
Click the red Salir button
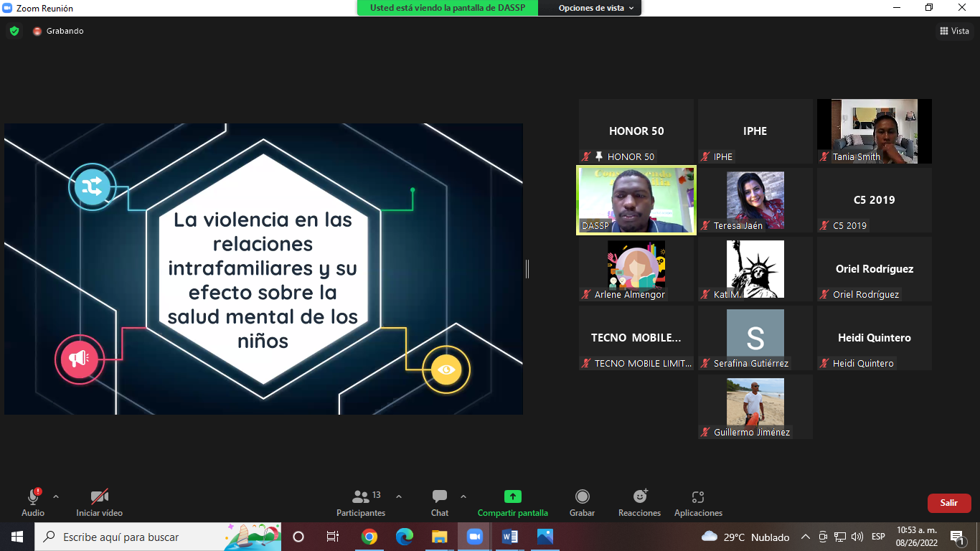(949, 503)
